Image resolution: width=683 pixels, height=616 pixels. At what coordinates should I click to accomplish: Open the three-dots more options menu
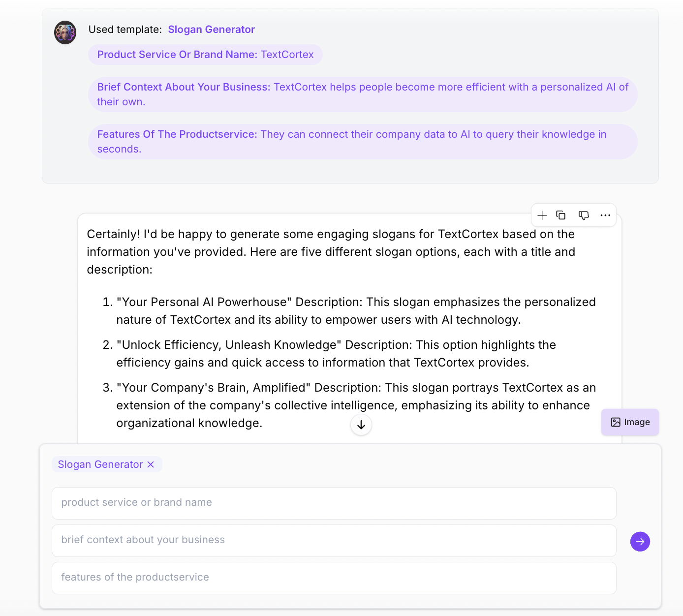pyautogui.click(x=605, y=215)
